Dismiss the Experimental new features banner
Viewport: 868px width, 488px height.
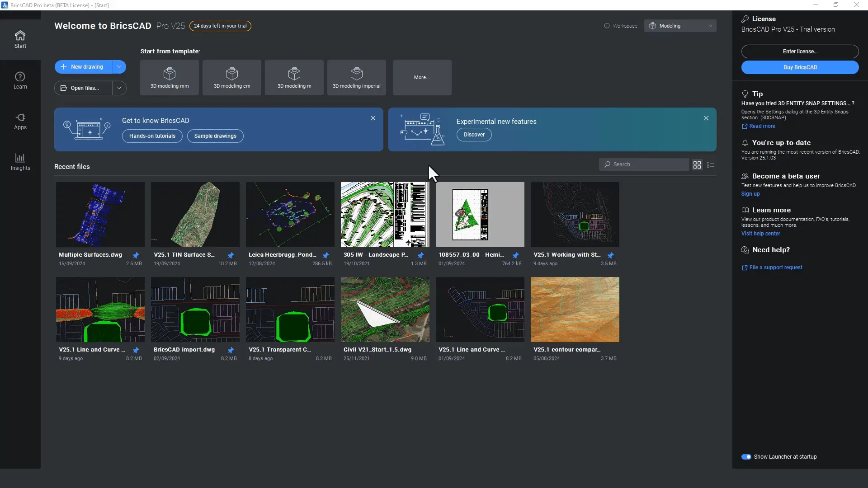(706, 118)
